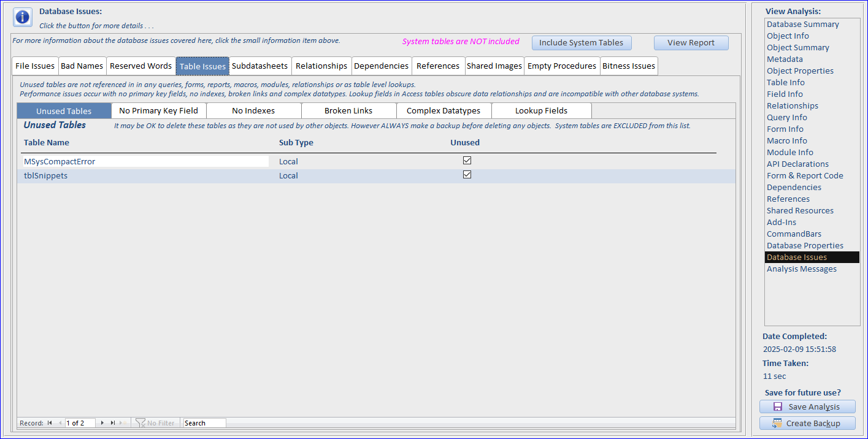The image size is (868, 439).
Task: Switch to the Bitness Issues tab
Action: (x=629, y=66)
